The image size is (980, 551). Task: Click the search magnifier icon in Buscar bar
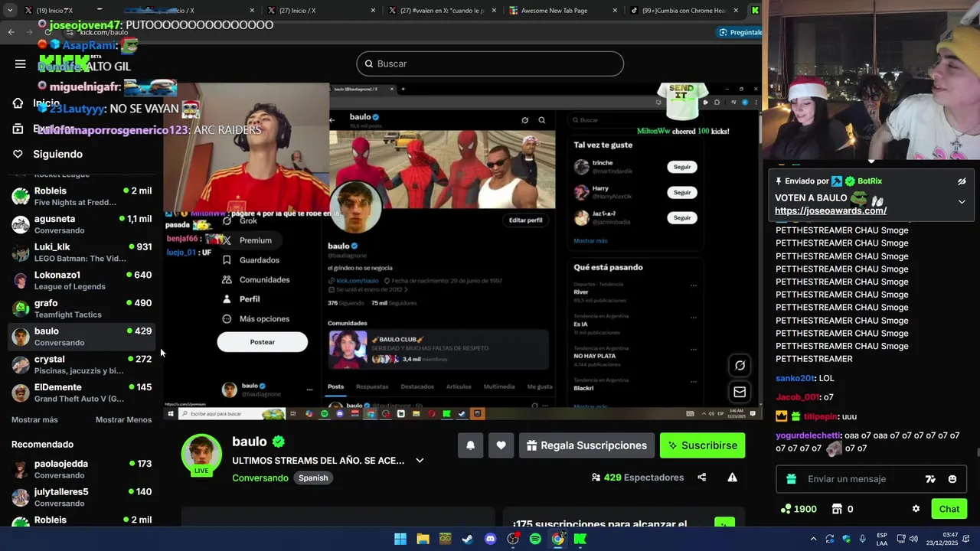(x=368, y=64)
